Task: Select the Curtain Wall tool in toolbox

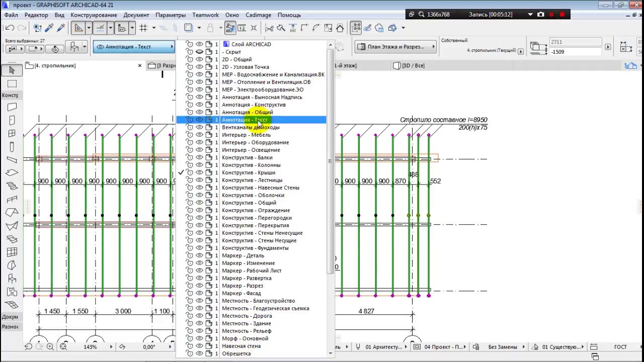Action: pos(12,252)
